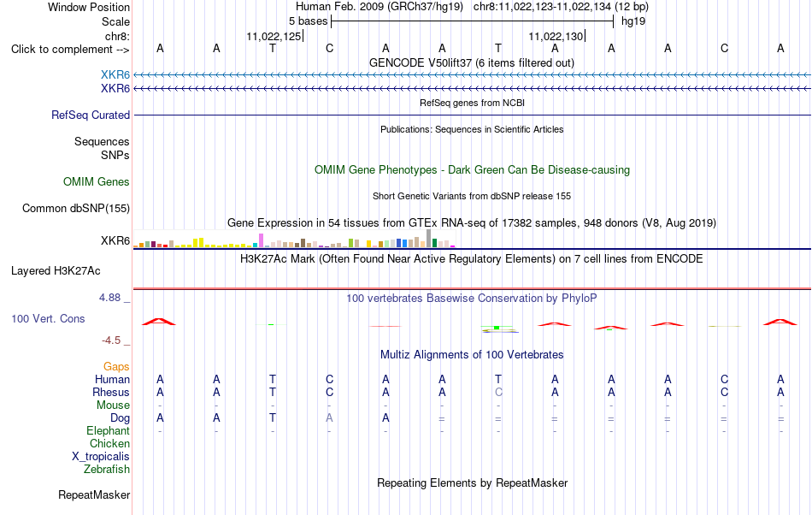Click the faded A base in the Dog row
This screenshot has height=515, width=812.
(x=329, y=417)
